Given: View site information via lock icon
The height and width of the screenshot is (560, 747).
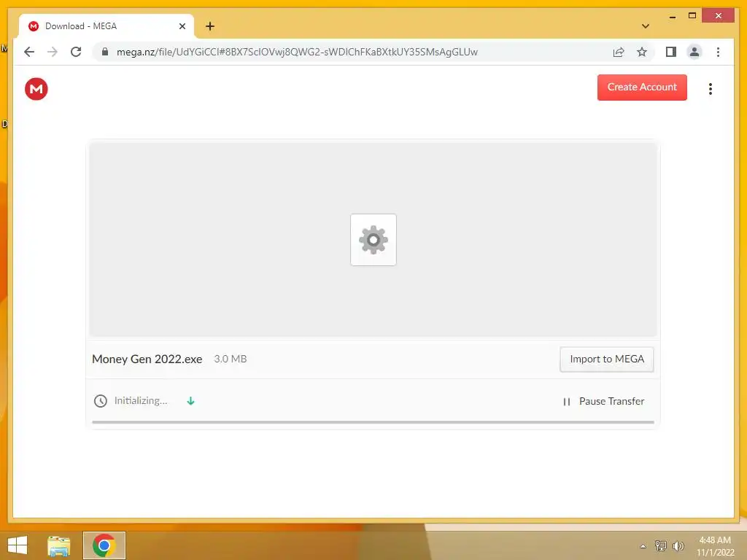Looking at the screenshot, I should pos(105,52).
